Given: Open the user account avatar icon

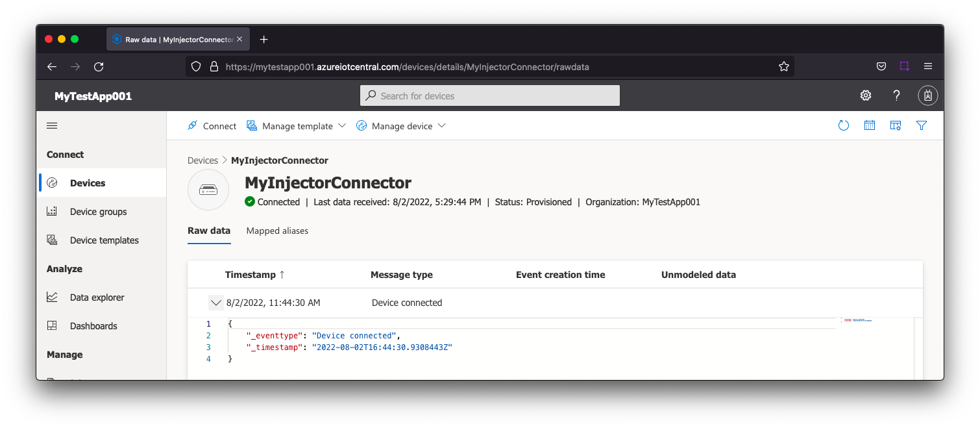Looking at the screenshot, I should (927, 96).
